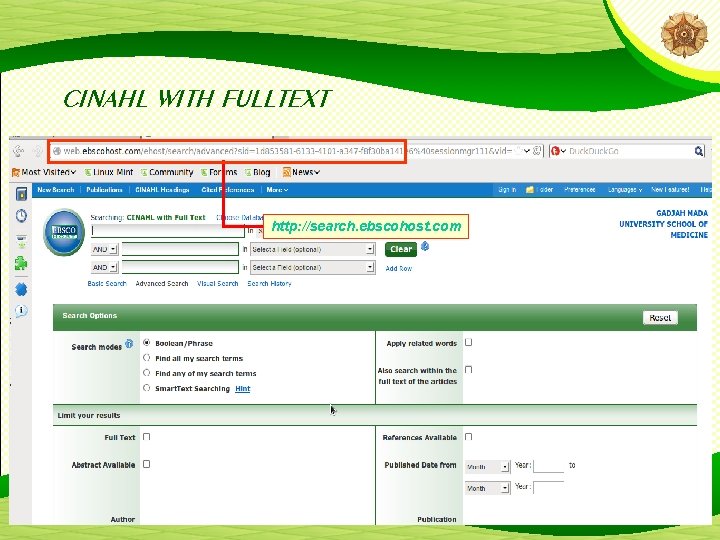Click the Year field next to Published Date from
The width and height of the screenshot is (720, 540).
[x=548, y=466]
